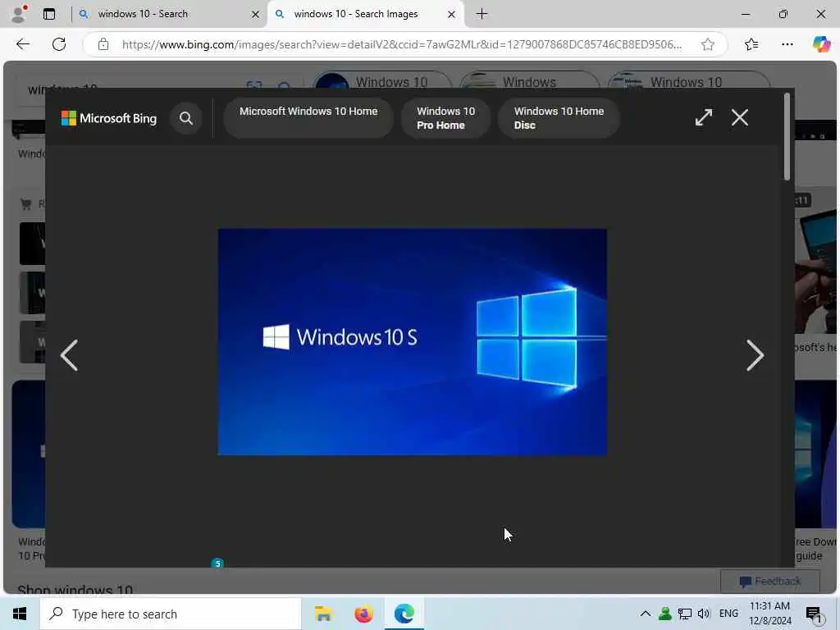View site information lock icon
The image size is (840, 630).
point(103,44)
